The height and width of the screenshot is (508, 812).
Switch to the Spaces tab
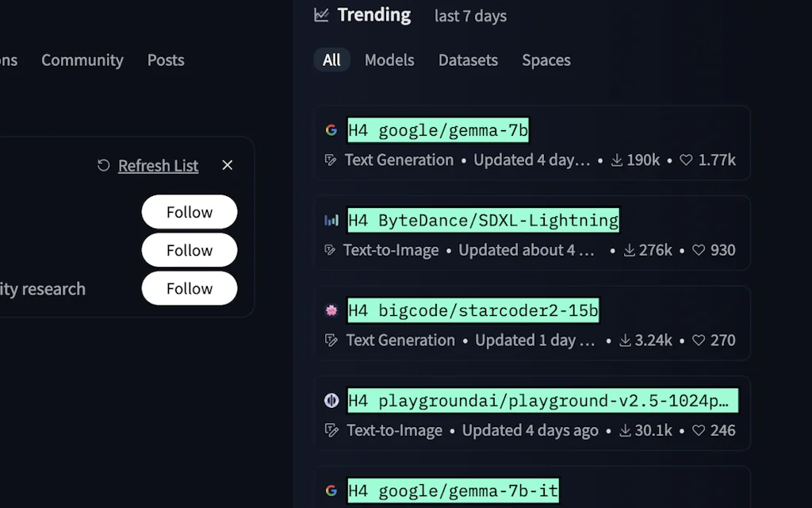pyautogui.click(x=546, y=60)
